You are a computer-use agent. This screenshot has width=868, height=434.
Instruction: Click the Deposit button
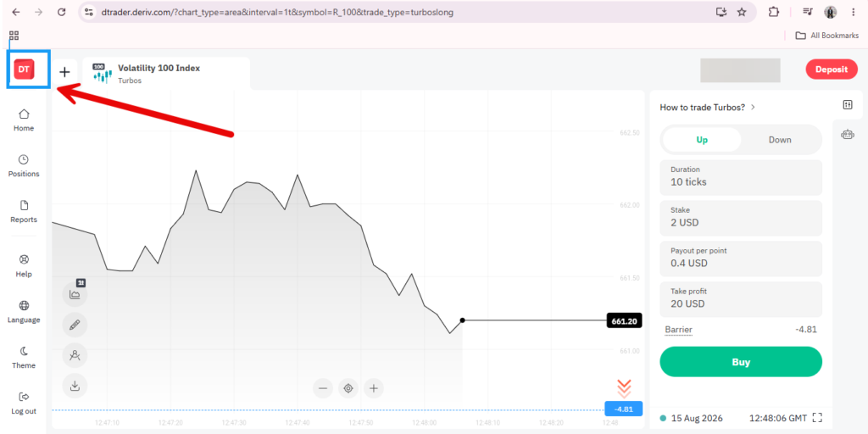(x=831, y=70)
